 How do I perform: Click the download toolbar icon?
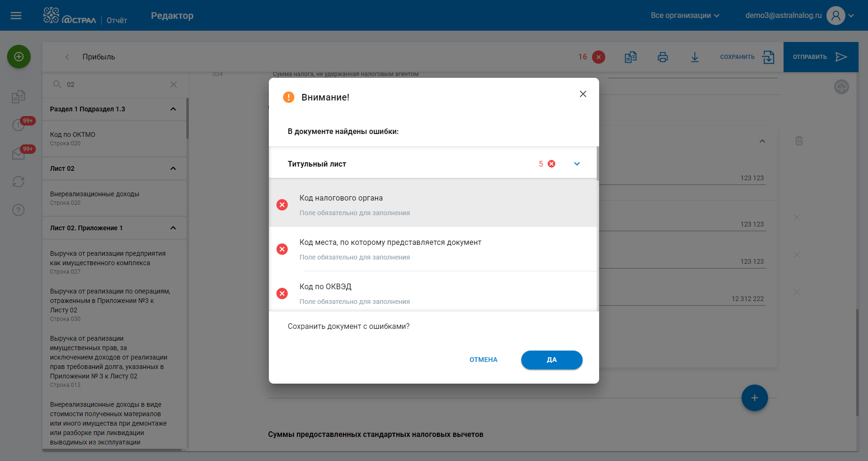click(695, 57)
